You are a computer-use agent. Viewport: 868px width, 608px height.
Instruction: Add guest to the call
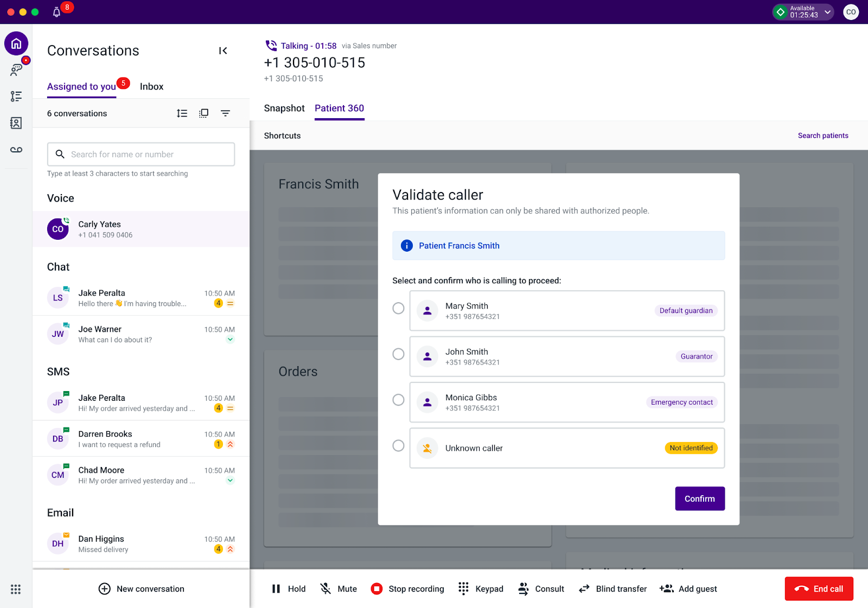tap(688, 589)
